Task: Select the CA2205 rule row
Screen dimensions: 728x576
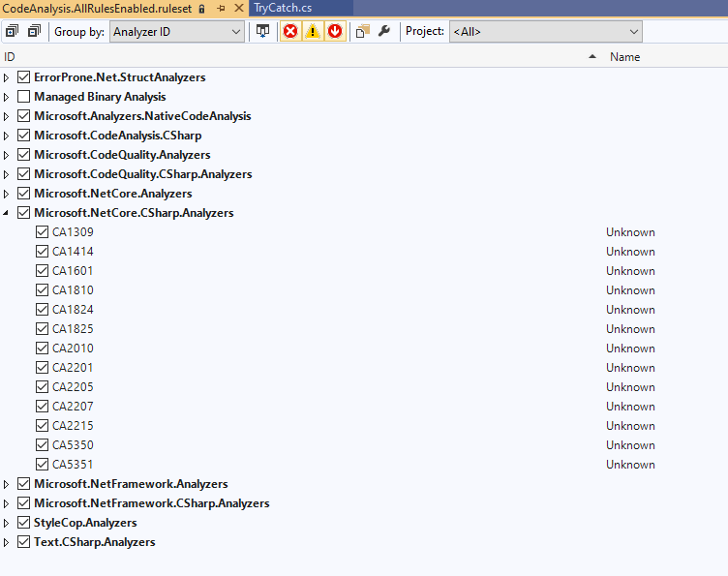Action: (x=364, y=386)
